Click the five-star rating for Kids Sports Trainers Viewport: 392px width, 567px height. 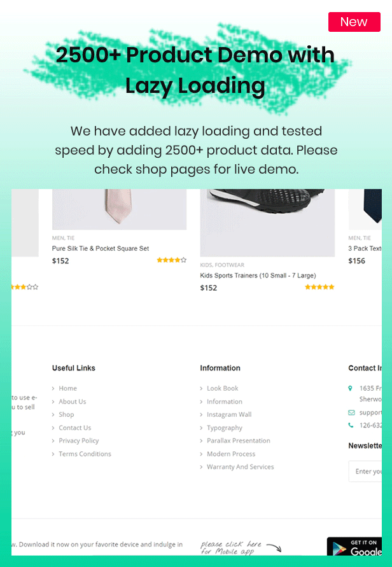pos(319,287)
